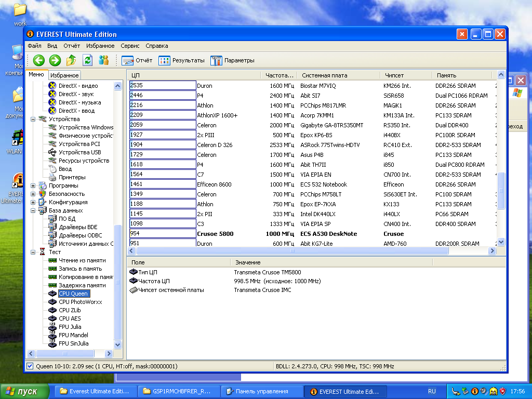Switch to GSP1RMCHBFRER taskbar button
Screen dimensions: 532x399
click(x=179, y=392)
